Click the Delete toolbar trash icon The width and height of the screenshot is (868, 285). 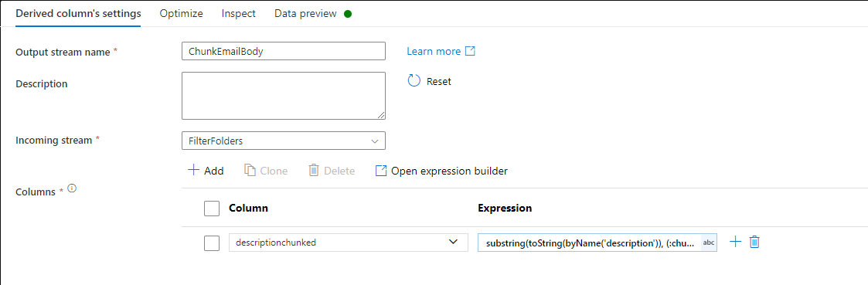[313, 171]
